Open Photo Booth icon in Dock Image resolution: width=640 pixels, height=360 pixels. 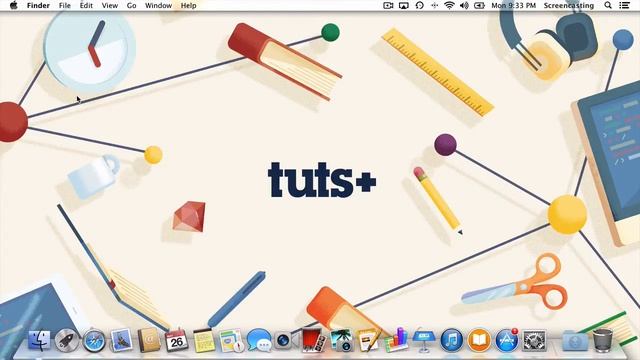coord(313,340)
